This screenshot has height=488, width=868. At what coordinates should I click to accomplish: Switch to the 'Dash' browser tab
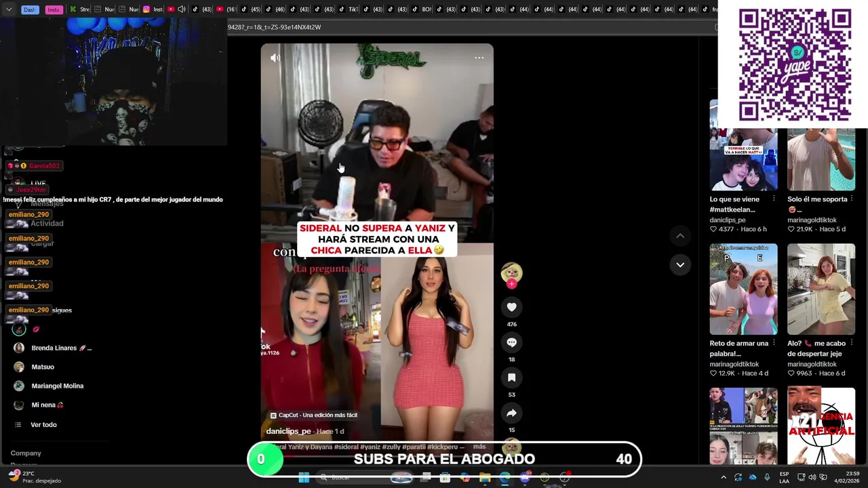(30, 9)
